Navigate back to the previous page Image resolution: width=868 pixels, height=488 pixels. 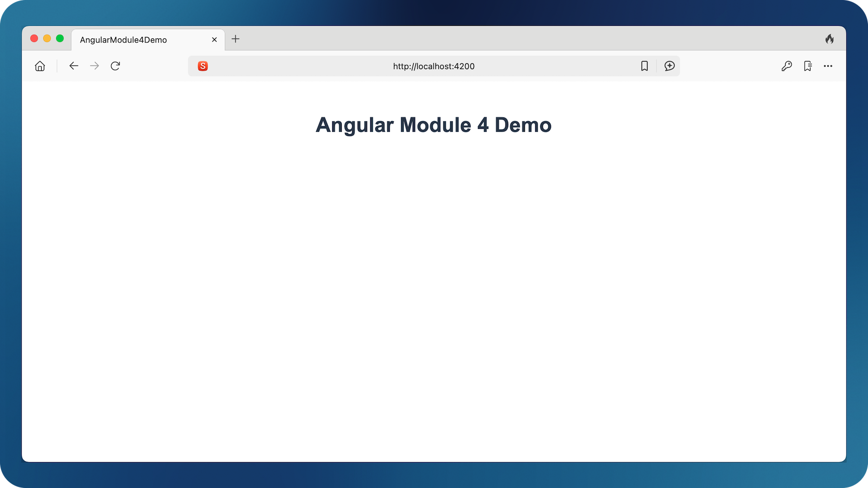pos(74,66)
